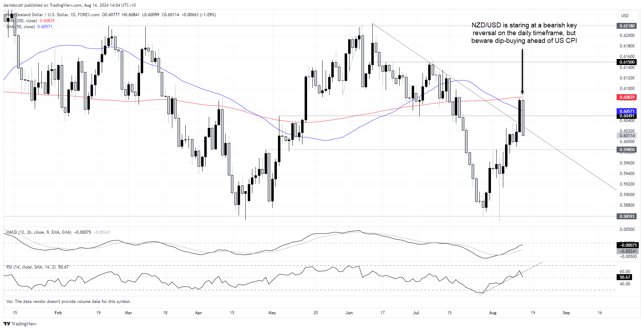Click the Jun label on the time axis
This screenshot has width=644, height=330.
point(349,313)
